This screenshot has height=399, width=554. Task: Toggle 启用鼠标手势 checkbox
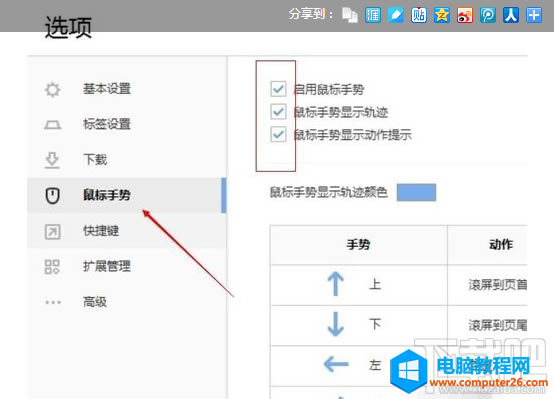(278, 89)
